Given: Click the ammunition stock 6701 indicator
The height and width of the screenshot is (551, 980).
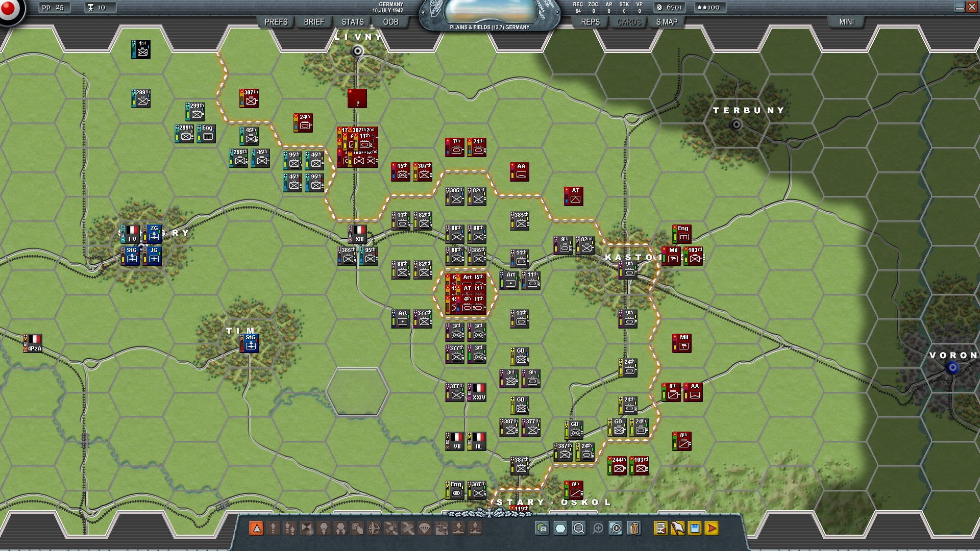Looking at the screenshot, I should click(x=670, y=7).
